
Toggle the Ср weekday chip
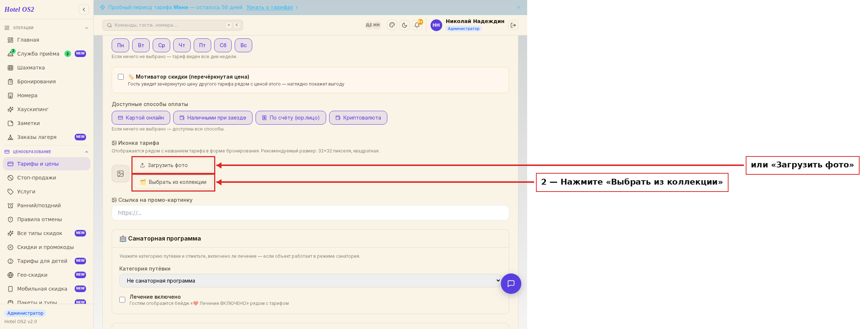(161, 45)
